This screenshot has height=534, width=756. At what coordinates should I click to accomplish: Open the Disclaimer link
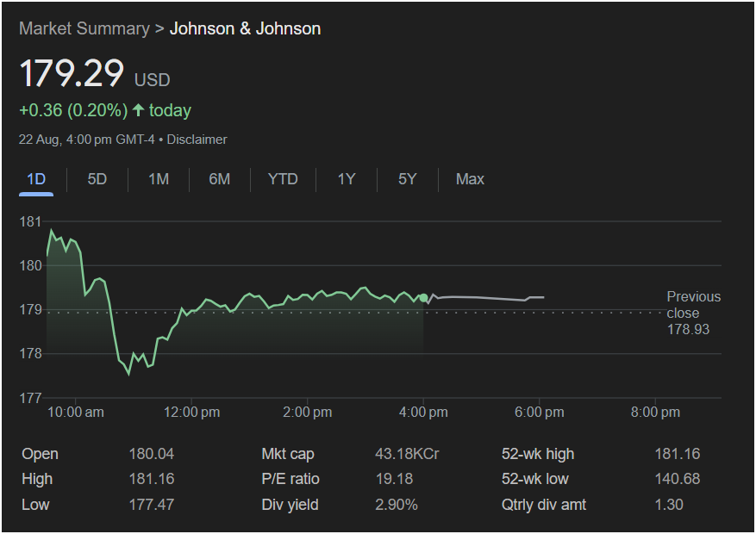(197, 139)
